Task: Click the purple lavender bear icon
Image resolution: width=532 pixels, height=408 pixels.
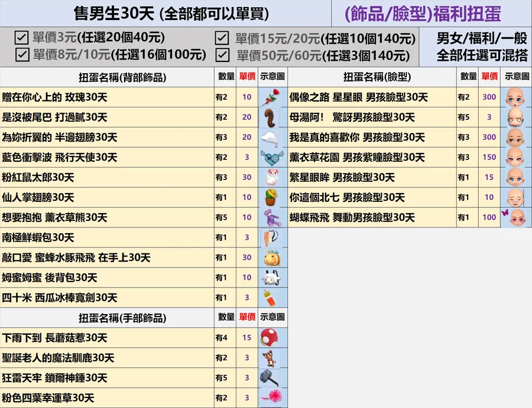Action: [x=272, y=217]
